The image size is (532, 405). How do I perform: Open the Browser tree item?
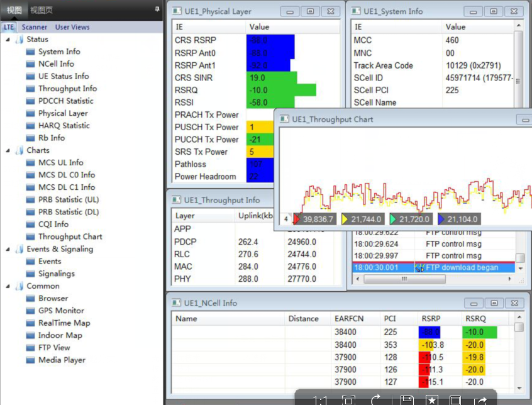coord(53,299)
